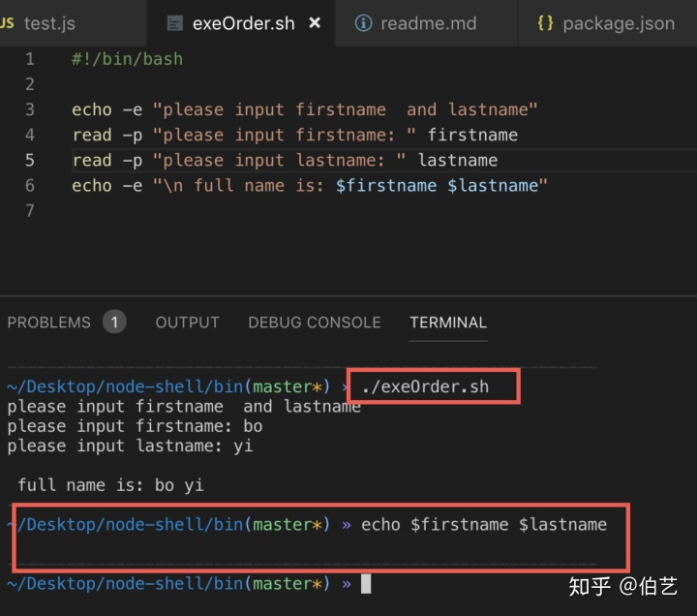Click line number 5 in the gutter
This screenshot has height=616, width=697.
30,160
